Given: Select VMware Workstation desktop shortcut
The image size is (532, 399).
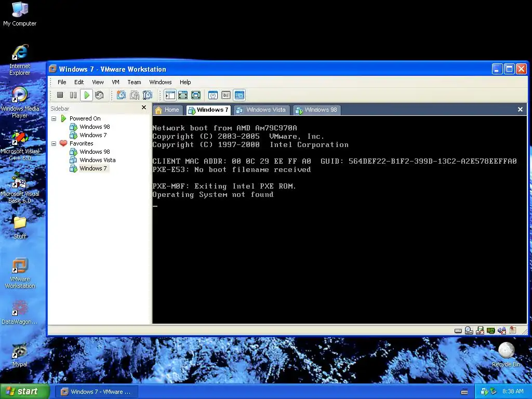Looking at the screenshot, I should tap(20, 273).
